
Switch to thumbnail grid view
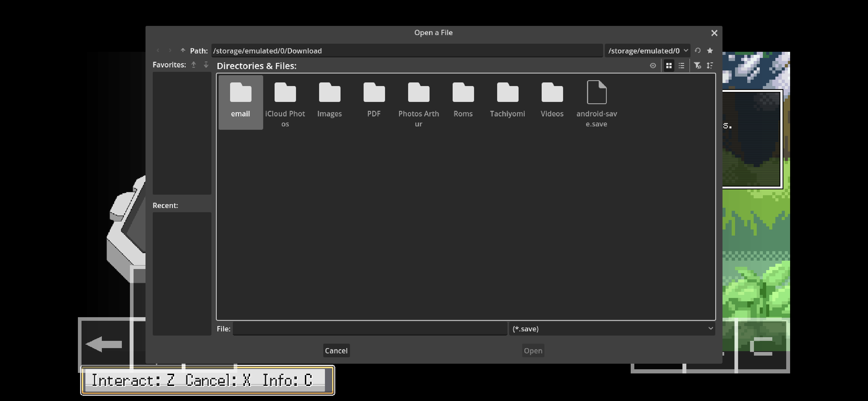point(669,65)
